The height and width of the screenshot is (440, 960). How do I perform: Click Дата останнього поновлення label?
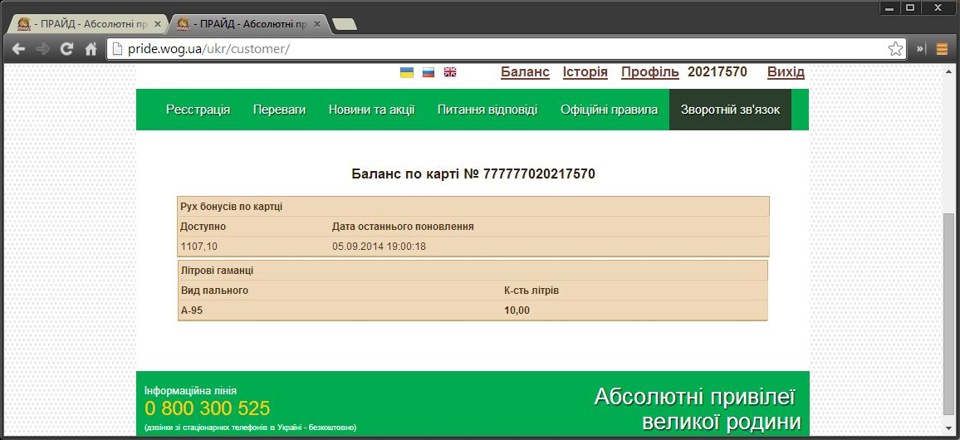point(403,226)
